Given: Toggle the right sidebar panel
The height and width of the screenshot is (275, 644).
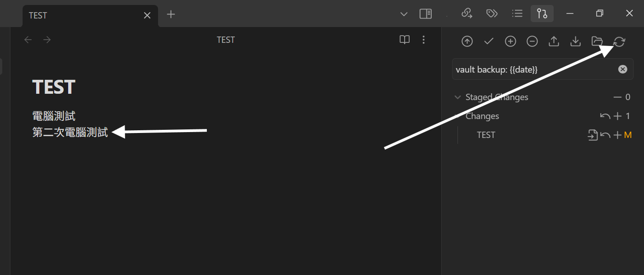Looking at the screenshot, I should point(425,14).
